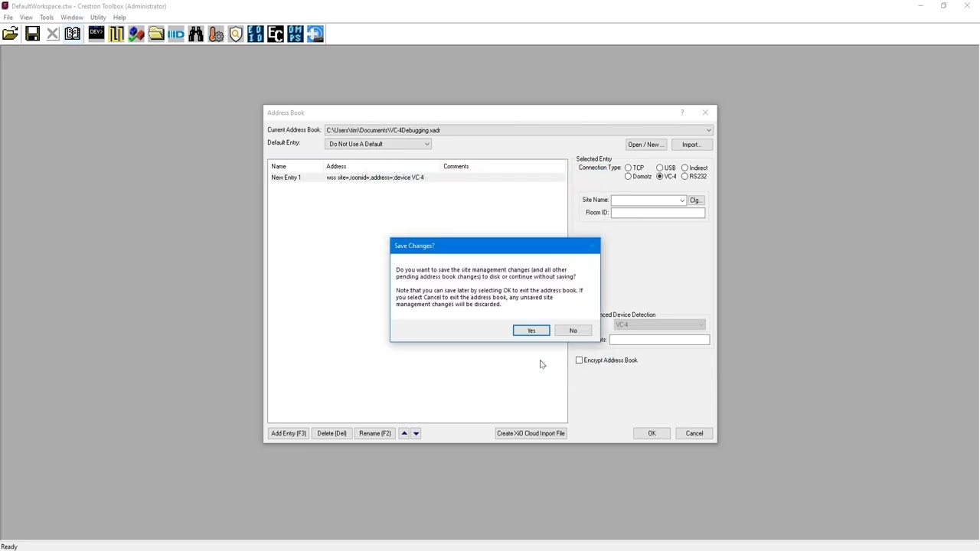The height and width of the screenshot is (551, 980).
Task: Open a workspace with the folder icon
Action: tap(11, 34)
